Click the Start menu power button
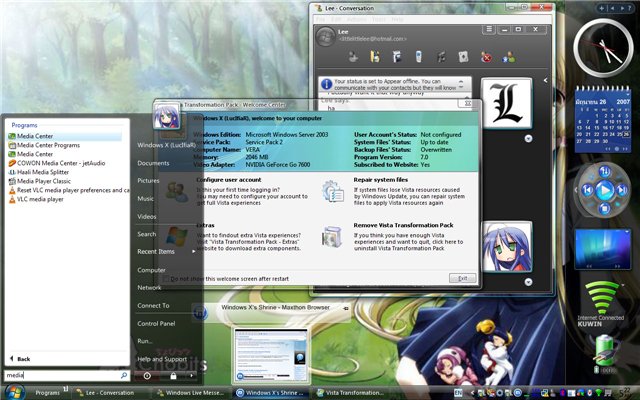This screenshot has width=640, height=400. (x=146, y=376)
